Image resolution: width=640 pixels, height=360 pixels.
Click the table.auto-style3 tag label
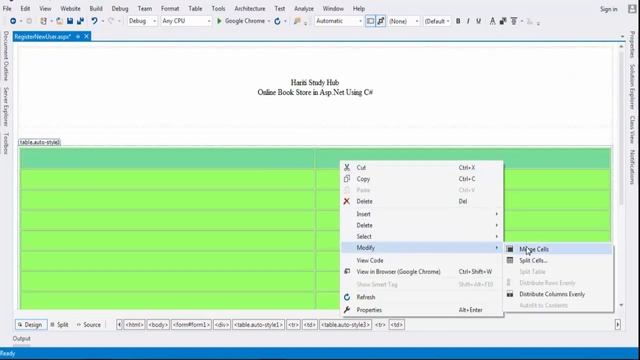40,142
